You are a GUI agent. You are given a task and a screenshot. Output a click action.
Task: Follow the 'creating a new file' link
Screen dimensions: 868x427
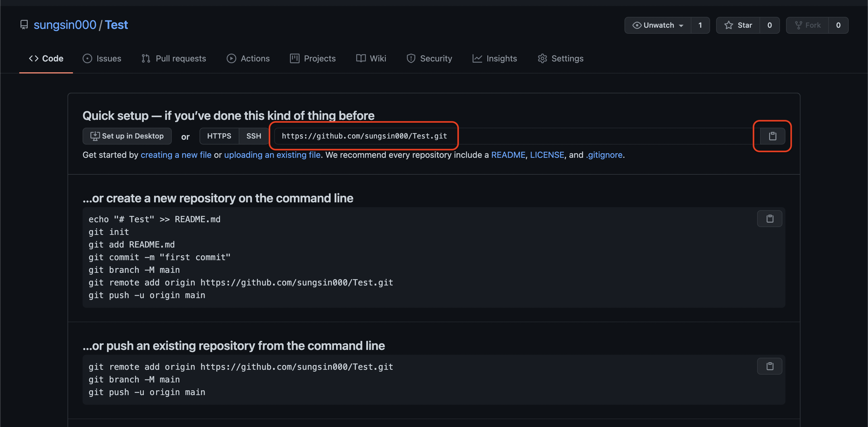click(x=176, y=155)
